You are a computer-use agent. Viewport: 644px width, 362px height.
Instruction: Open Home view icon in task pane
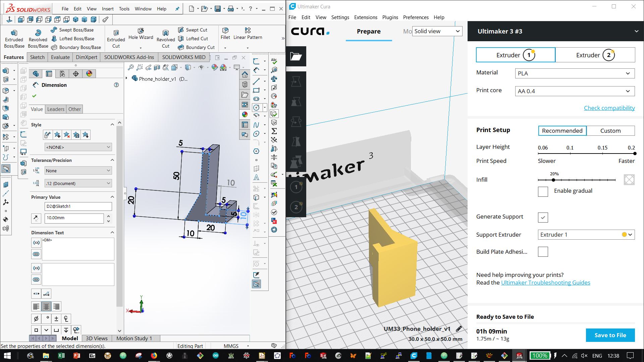245,75
